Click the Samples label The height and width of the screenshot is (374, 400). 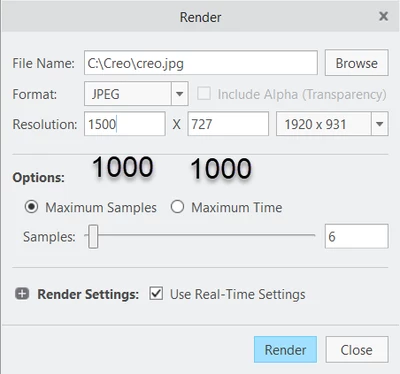(49, 237)
